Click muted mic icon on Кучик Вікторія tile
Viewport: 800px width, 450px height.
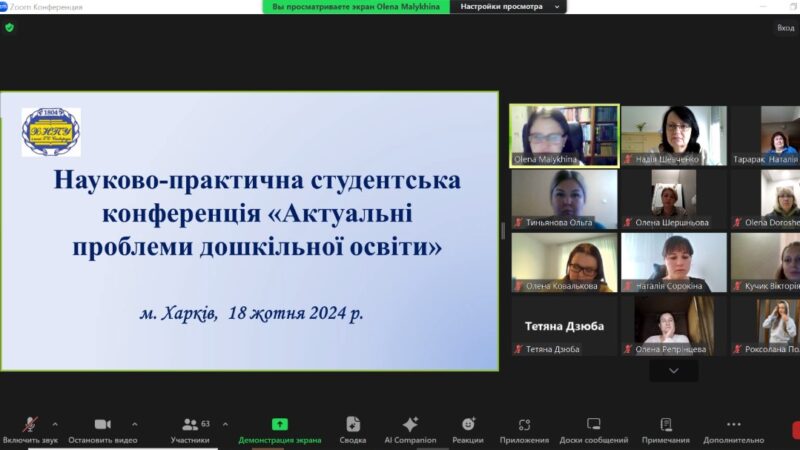(737, 286)
